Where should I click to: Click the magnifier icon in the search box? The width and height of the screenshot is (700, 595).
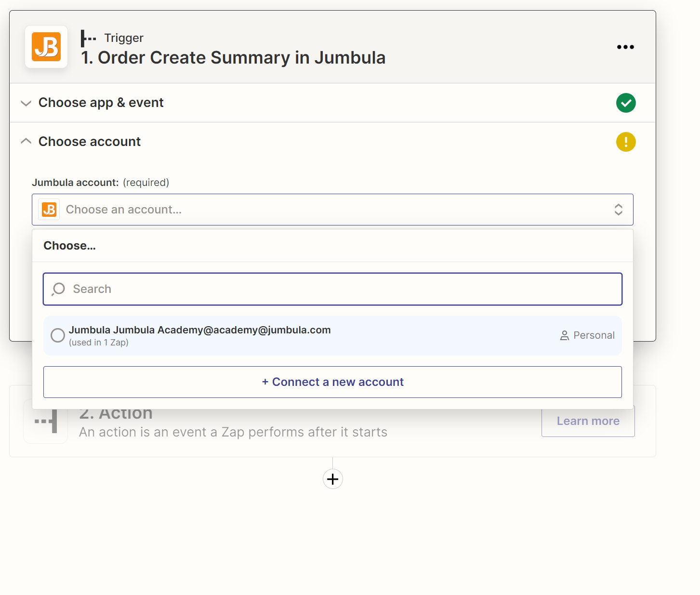58,289
